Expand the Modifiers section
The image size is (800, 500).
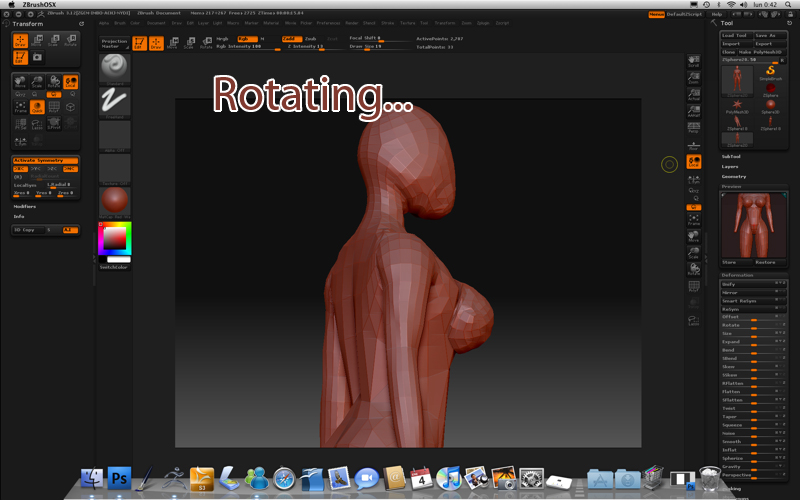pyautogui.click(x=25, y=207)
